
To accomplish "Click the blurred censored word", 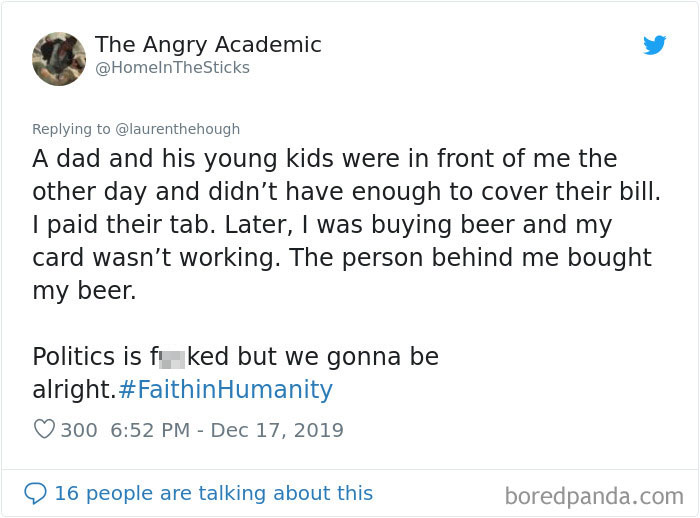I will pyautogui.click(x=172, y=357).
